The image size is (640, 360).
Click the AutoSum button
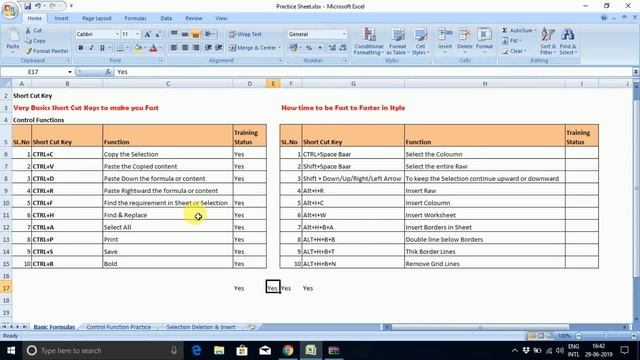coord(519,31)
